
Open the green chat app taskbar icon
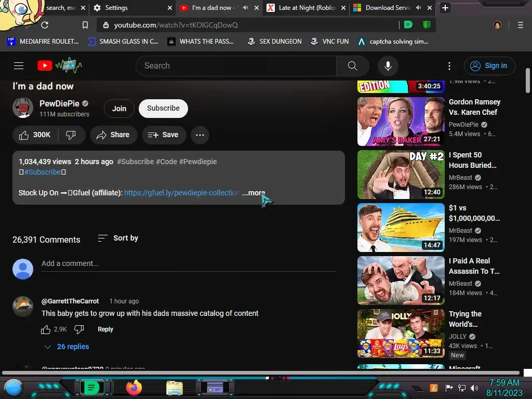point(92,388)
